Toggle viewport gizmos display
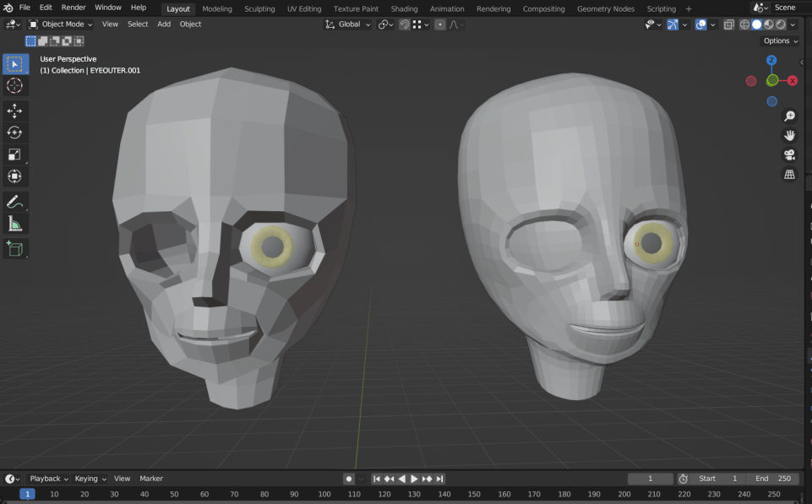This screenshot has height=504, width=812. coord(673,24)
